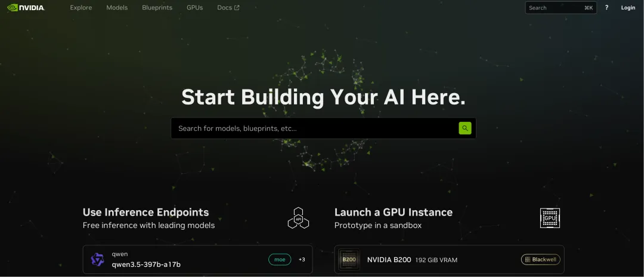Image resolution: width=644 pixels, height=277 pixels.
Task: Focus the header Search box
Action: [x=561, y=7]
